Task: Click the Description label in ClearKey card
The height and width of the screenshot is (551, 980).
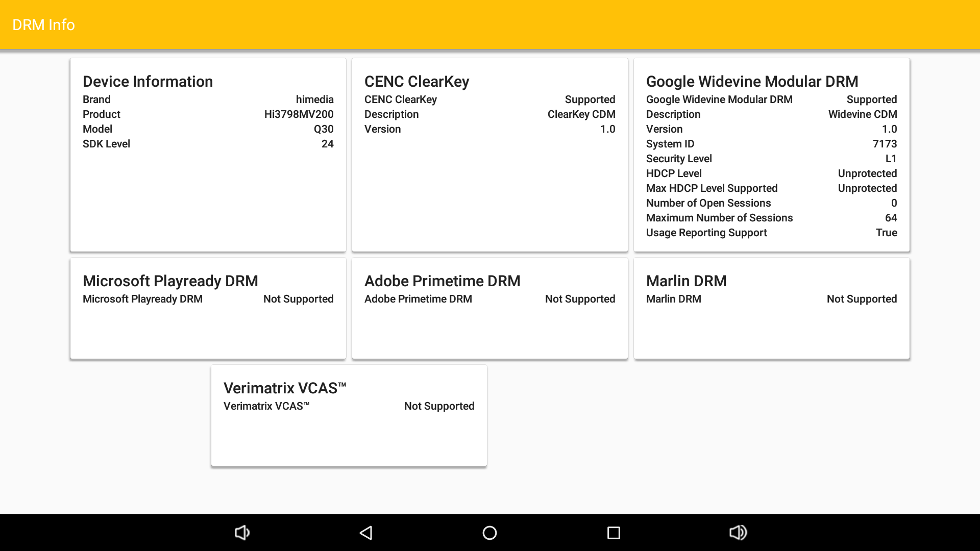Action: point(391,114)
